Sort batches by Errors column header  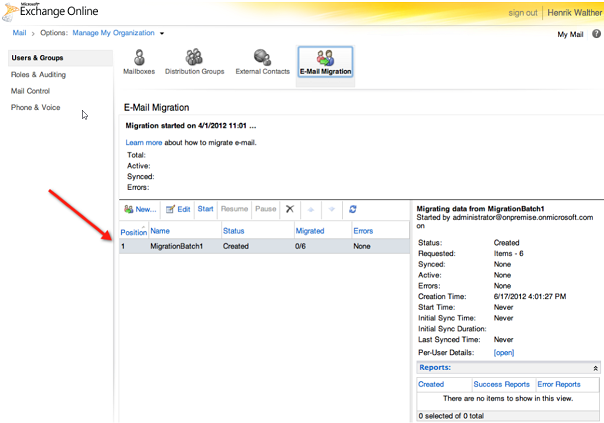363,231
